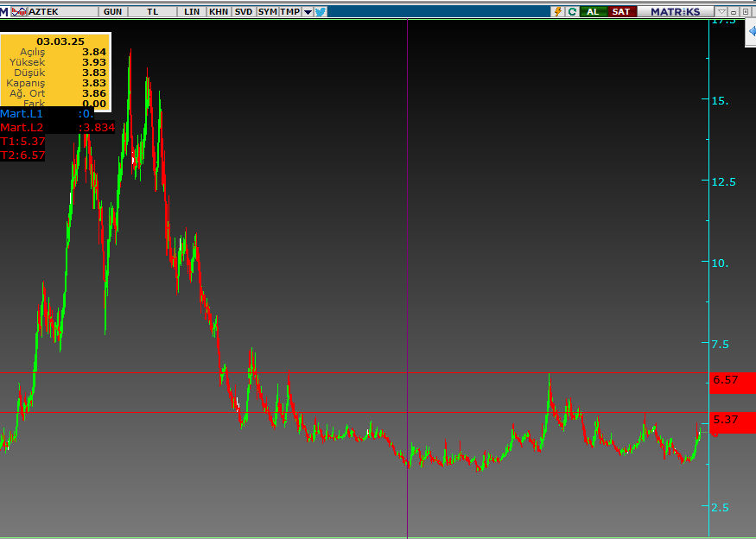Click the Açılış 3.84 value row
Screen dimensions: 756x539
[x=56, y=52]
